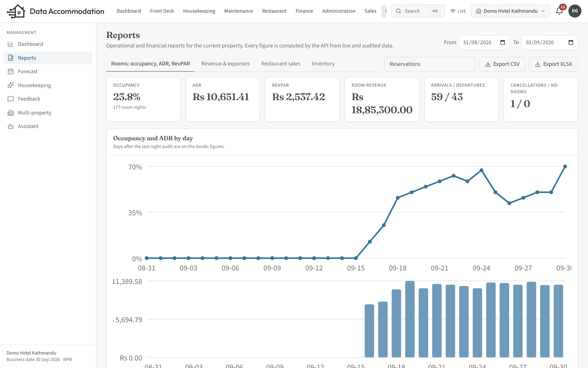The height and width of the screenshot is (368, 588).
Task: Click the Cancellations / No-shows 1 / 0 card
Action: click(x=541, y=99)
